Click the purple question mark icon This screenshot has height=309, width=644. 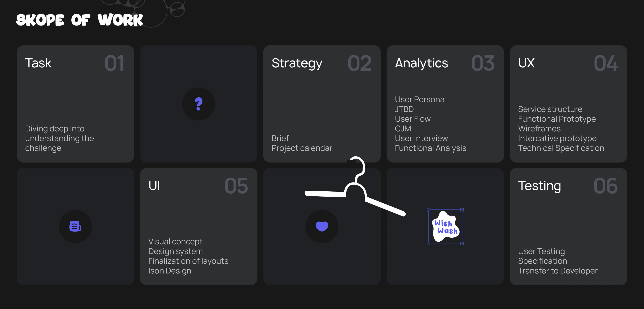pos(198,104)
